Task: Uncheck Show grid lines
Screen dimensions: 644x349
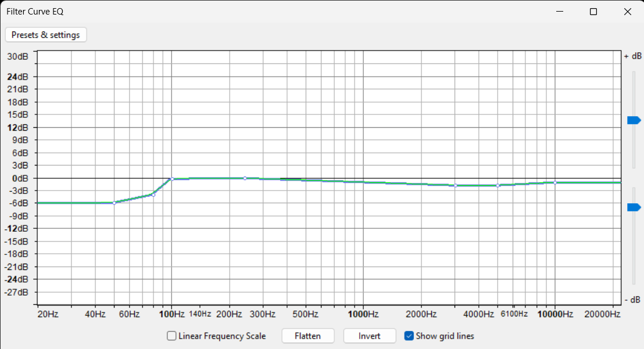Action: point(409,336)
